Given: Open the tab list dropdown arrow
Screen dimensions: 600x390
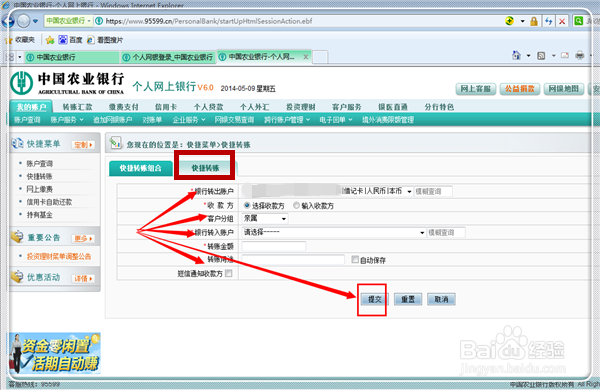Looking at the screenshot, I should pyautogui.click(x=20, y=57).
